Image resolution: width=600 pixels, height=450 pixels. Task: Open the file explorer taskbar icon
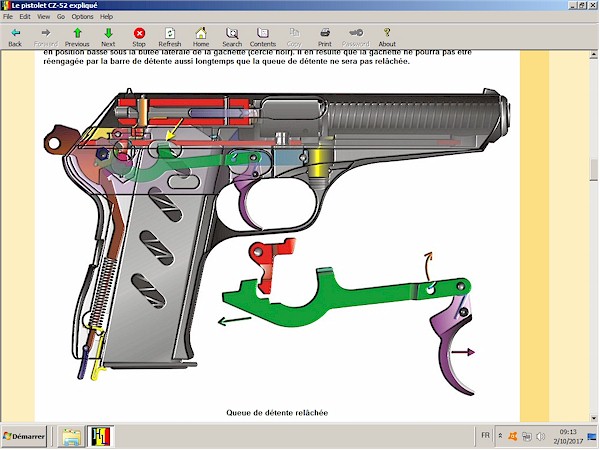pyautogui.click(x=71, y=436)
